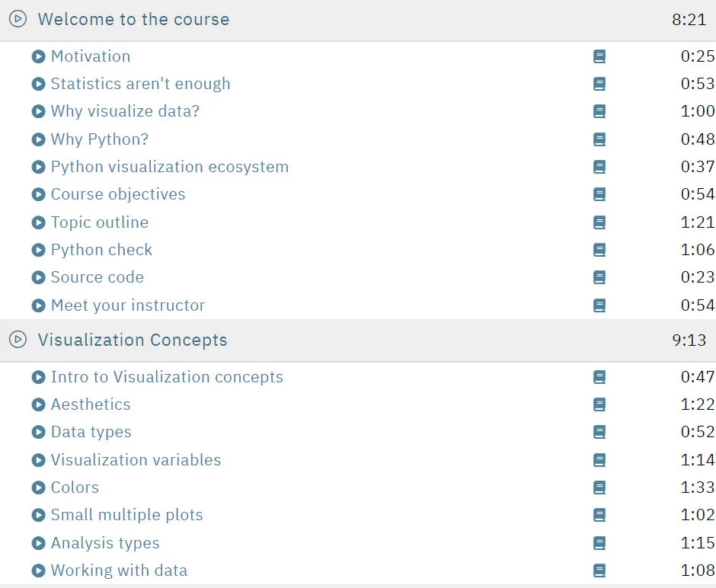Click the circled play icon for Welcome to the course
The image size is (716, 588).
pyautogui.click(x=18, y=19)
